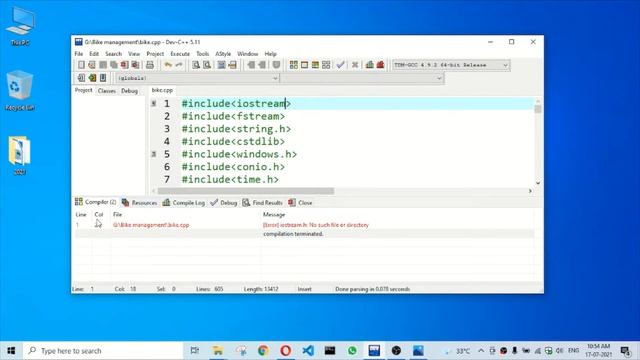
Task: Click the Close tab of bottom panel
Action: pos(300,202)
